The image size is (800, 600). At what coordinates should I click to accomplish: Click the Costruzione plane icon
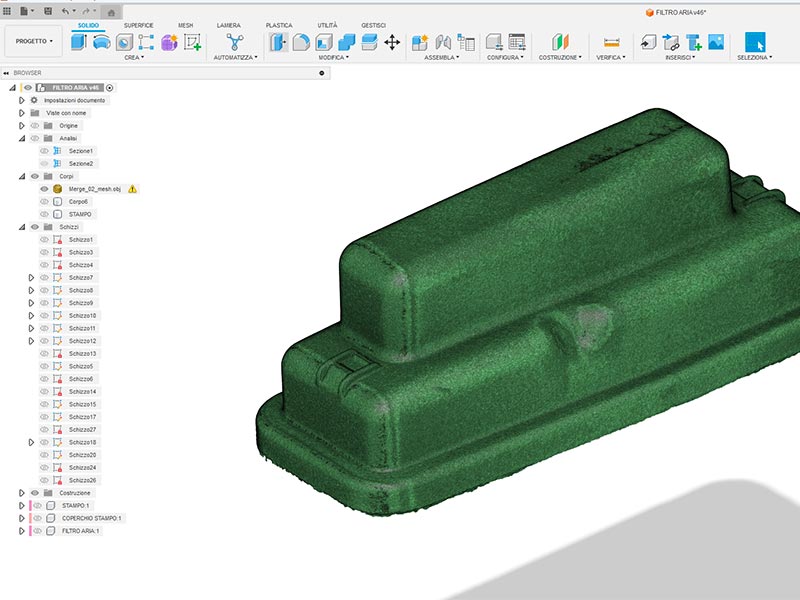point(560,42)
